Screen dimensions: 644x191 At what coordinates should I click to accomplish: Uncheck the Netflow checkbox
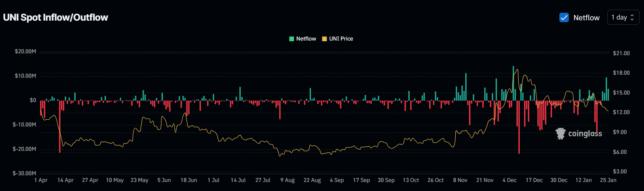click(564, 17)
